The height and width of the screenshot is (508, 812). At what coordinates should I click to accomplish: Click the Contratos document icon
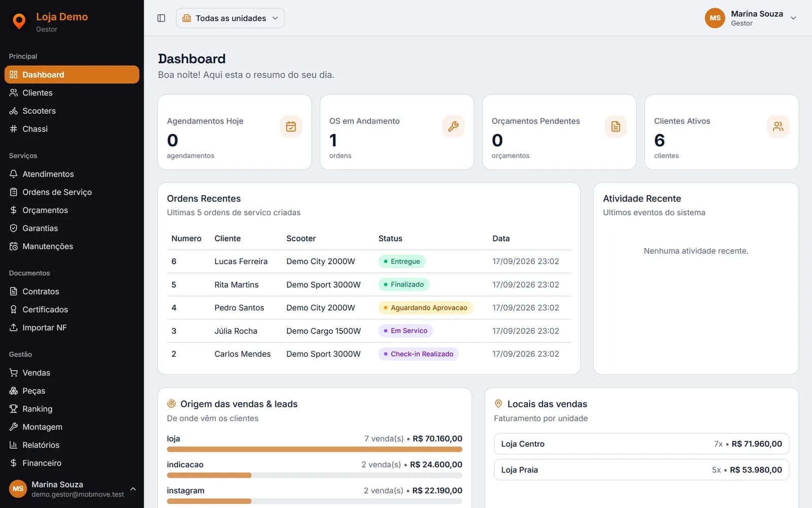[14, 291]
